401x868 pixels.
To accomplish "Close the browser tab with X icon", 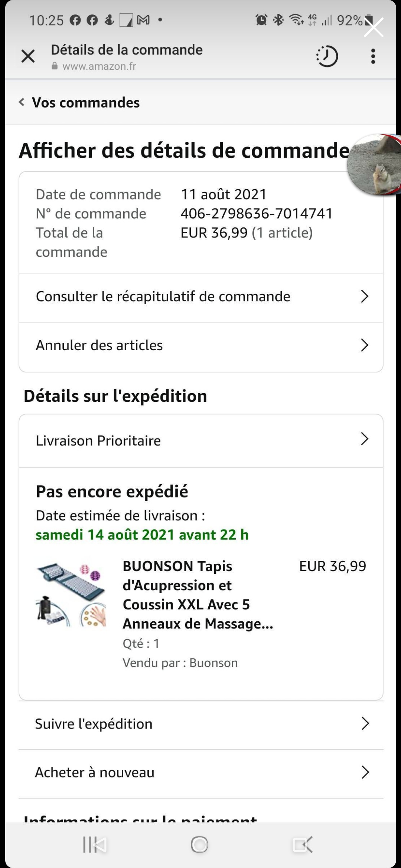I will [x=28, y=56].
